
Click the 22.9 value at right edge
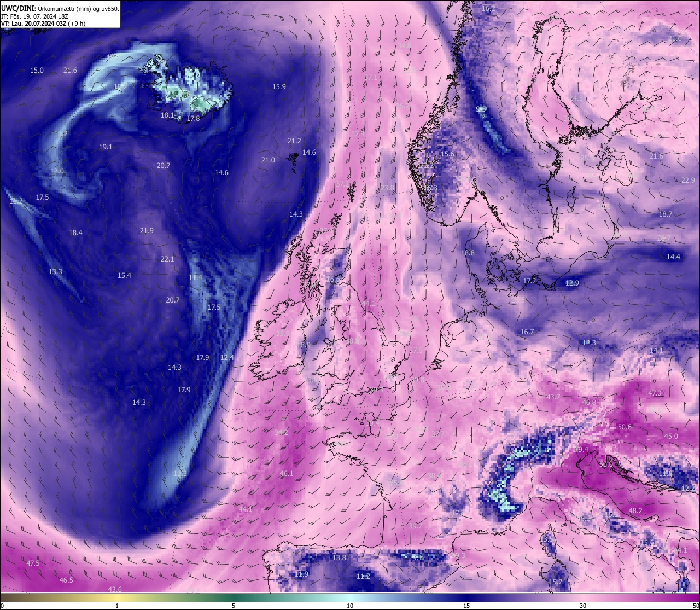pos(688,181)
